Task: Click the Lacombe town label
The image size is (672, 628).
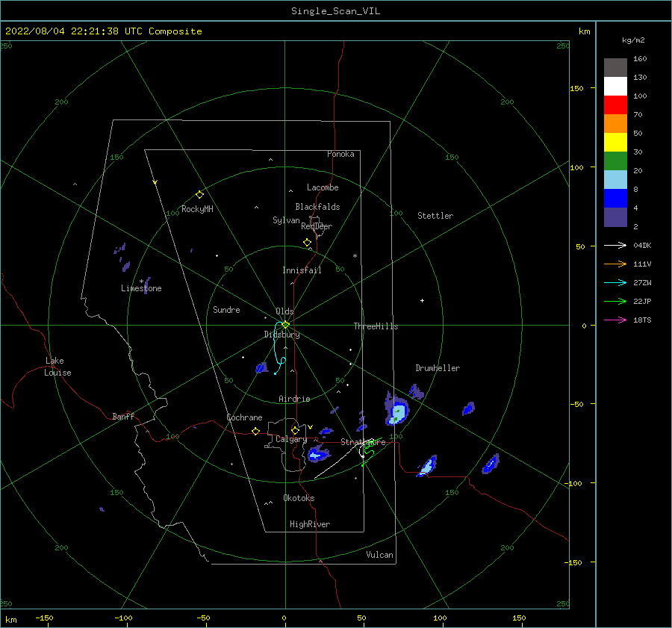Action: (x=323, y=187)
